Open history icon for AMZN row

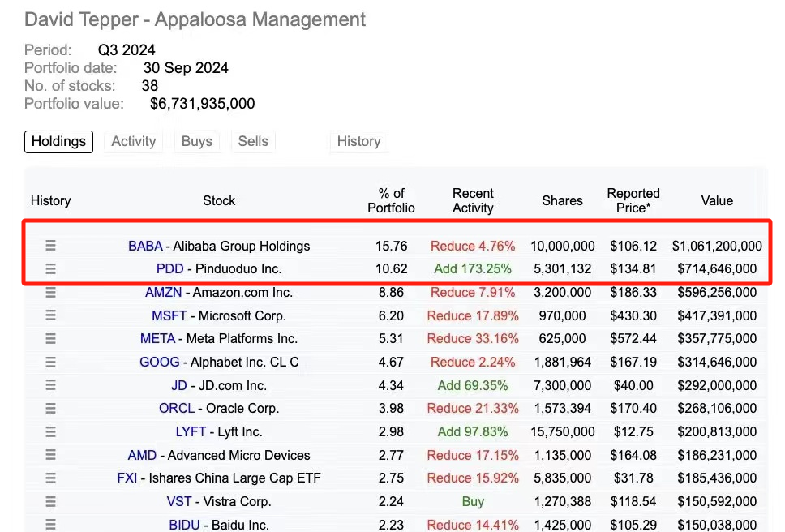pos(50,292)
